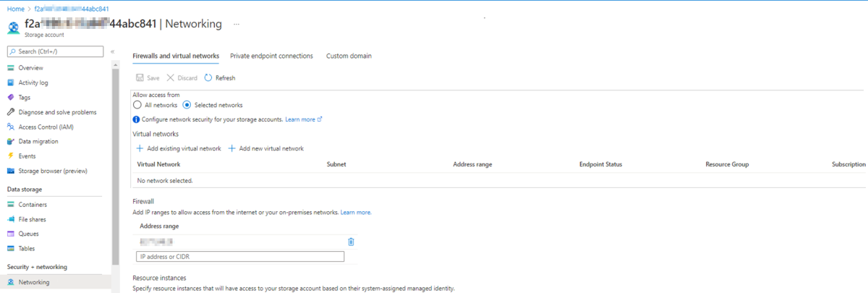Click the Virtual Network column header

(x=158, y=164)
